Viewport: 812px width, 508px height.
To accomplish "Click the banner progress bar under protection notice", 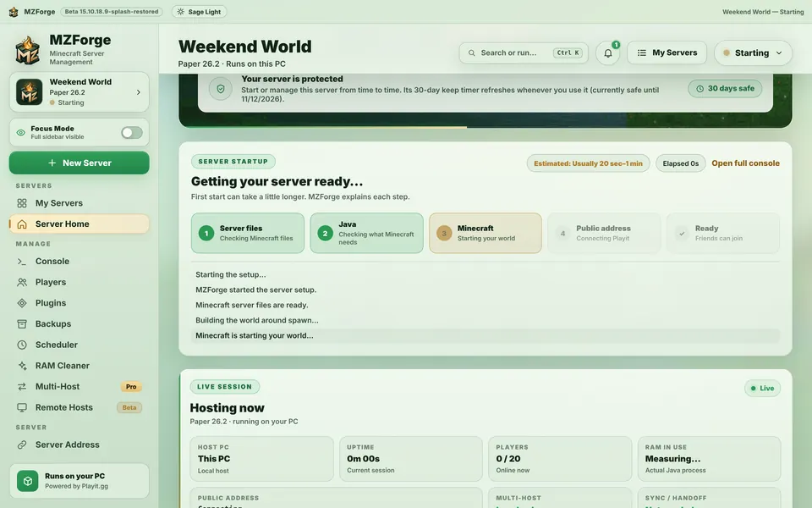I will (x=486, y=126).
